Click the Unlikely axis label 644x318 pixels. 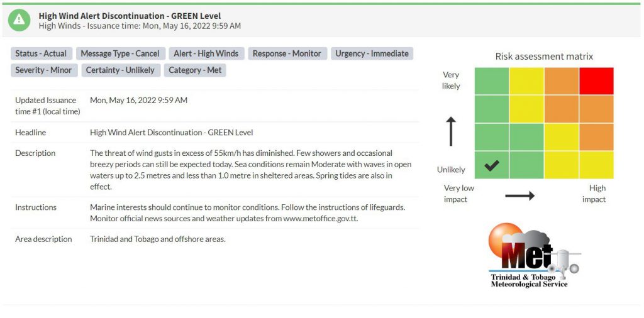coord(451,170)
